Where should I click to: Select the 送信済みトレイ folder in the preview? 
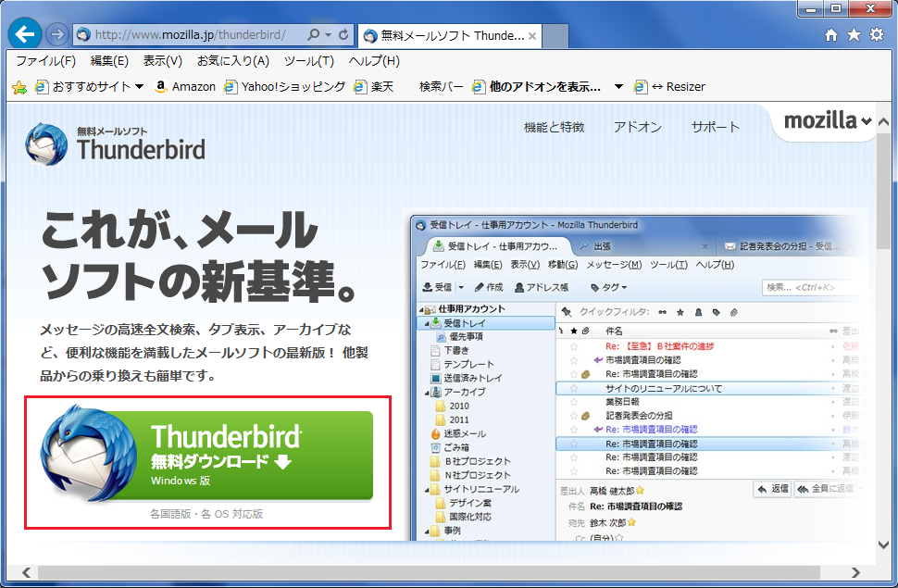tap(467, 378)
